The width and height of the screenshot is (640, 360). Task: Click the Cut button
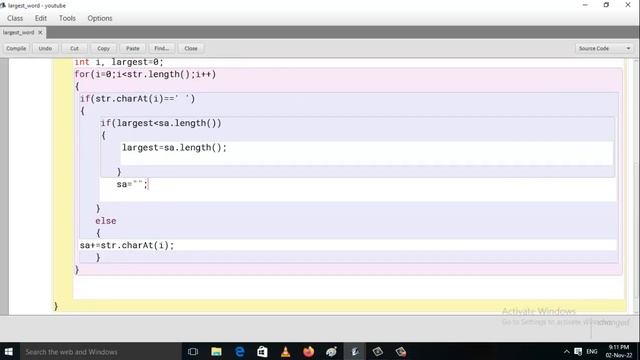pyautogui.click(x=74, y=48)
